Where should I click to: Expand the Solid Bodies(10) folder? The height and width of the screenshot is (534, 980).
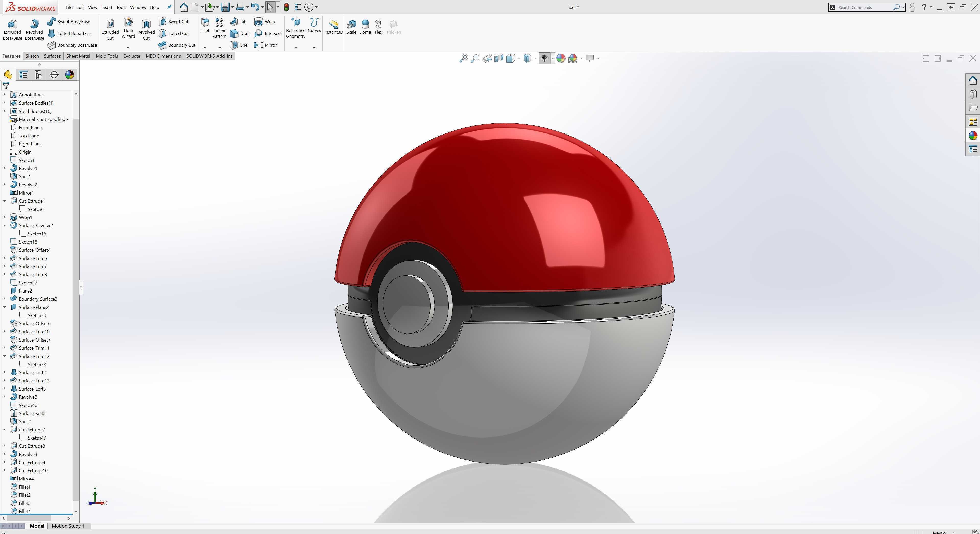click(5, 111)
